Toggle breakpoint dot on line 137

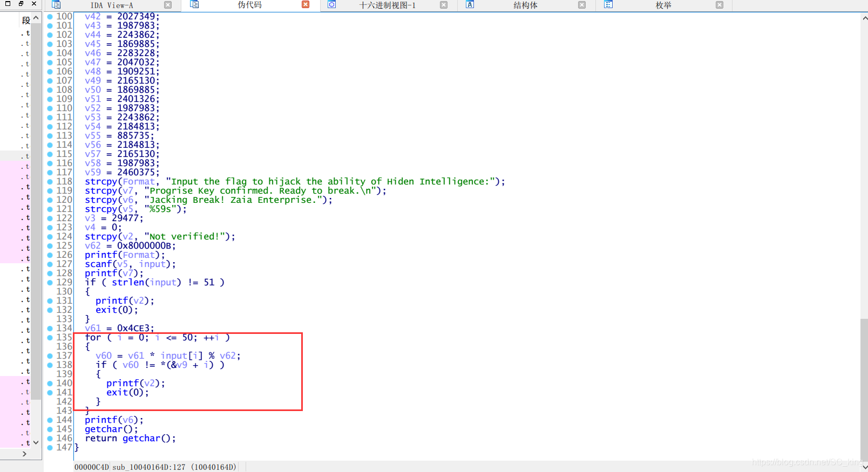tap(50, 356)
